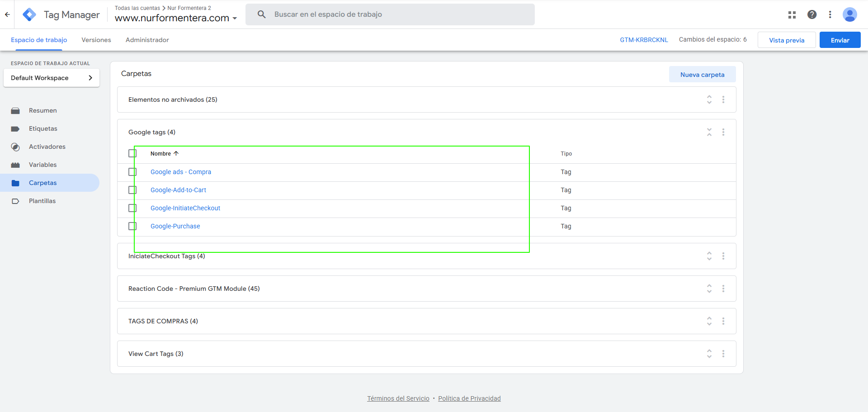Open Etiquetas in the sidebar

coord(51,128)
